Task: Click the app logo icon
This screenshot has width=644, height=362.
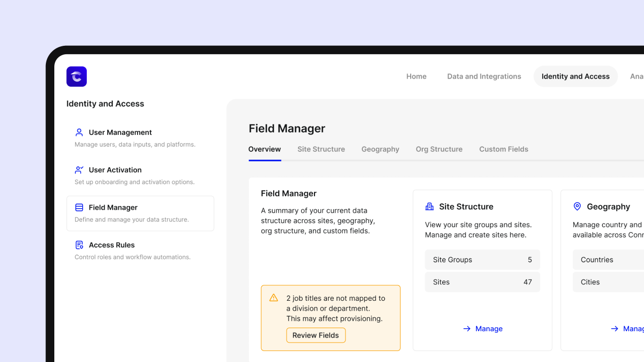Action: pyautogui.click(x=77, y=77)
